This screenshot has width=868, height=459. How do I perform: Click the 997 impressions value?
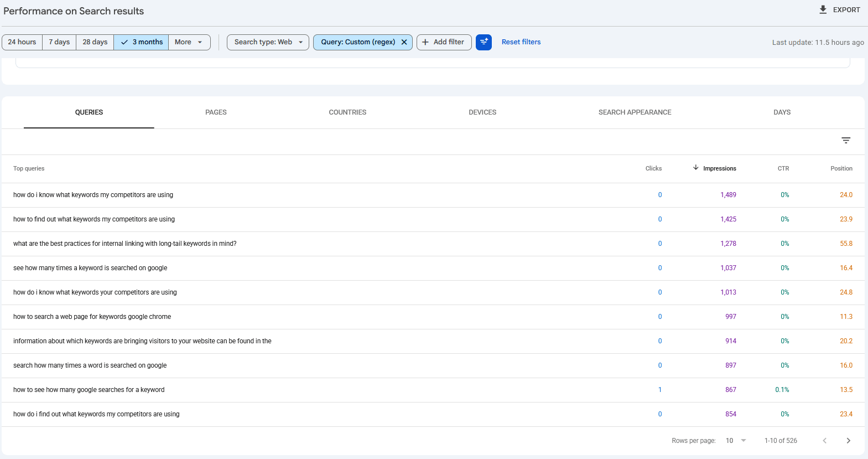click(731, 317)
